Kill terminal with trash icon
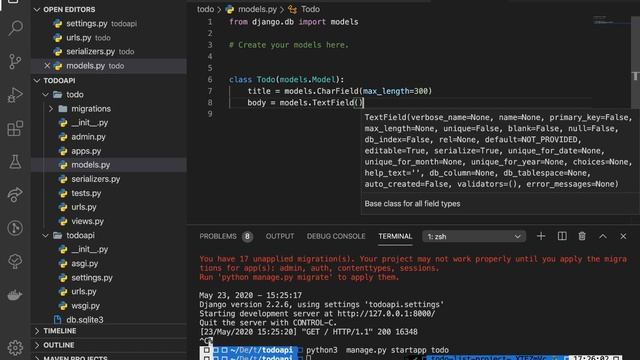Screen dimensions: 640x360 coord(582,236)
